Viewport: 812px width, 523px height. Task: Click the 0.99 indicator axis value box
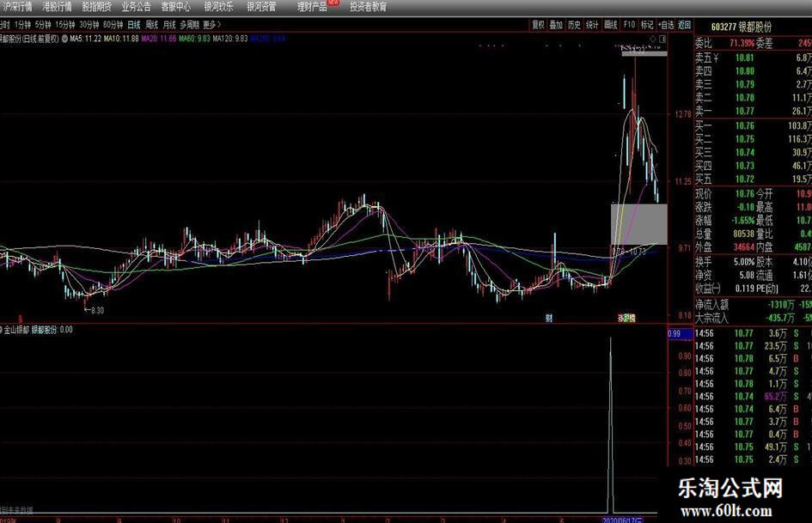(680, 334)
